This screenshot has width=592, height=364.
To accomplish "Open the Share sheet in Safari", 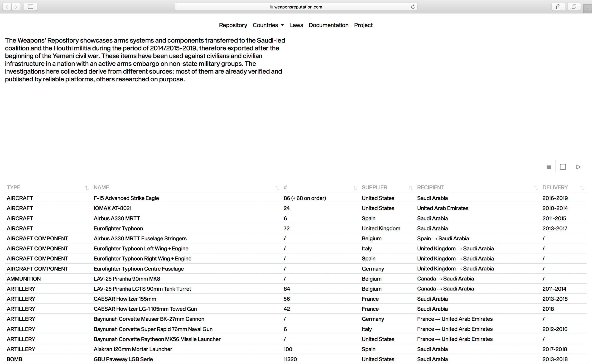I will click(558, 7).
